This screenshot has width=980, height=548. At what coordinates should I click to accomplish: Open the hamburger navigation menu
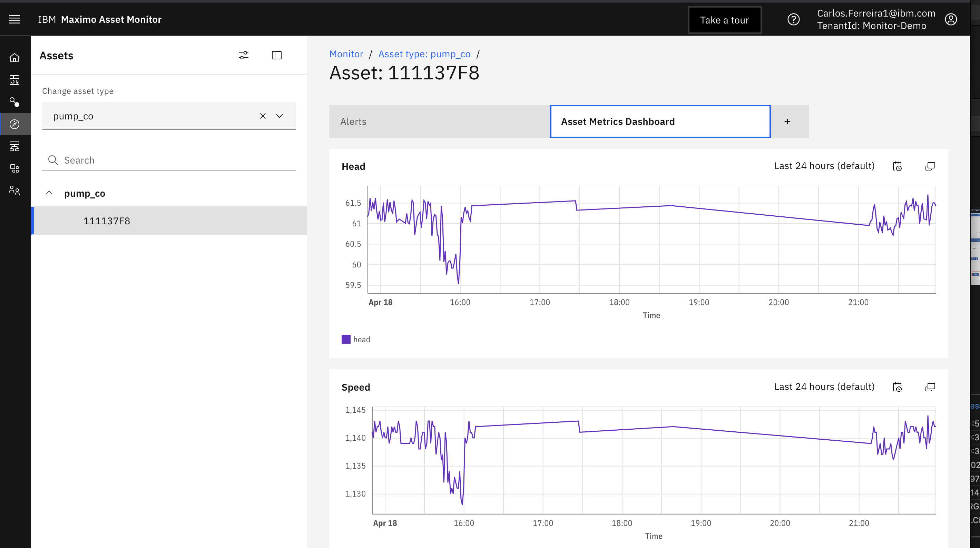click(14, 19)
